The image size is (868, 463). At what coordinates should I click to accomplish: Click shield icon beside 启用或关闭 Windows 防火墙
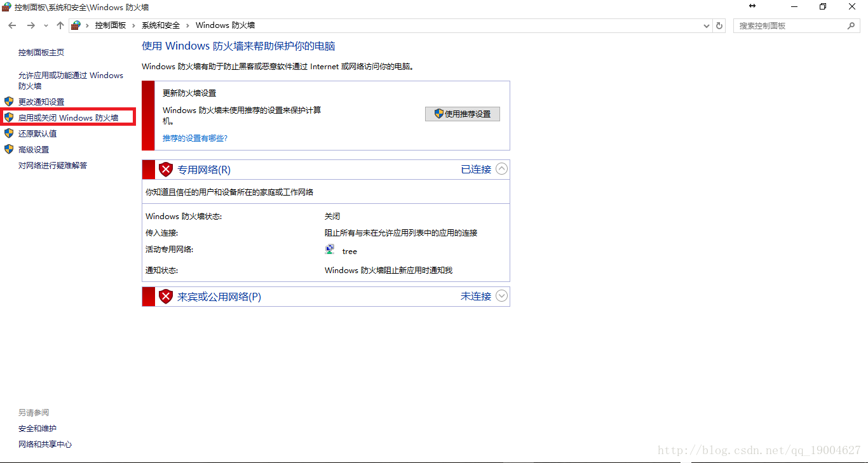pos(9,117)
